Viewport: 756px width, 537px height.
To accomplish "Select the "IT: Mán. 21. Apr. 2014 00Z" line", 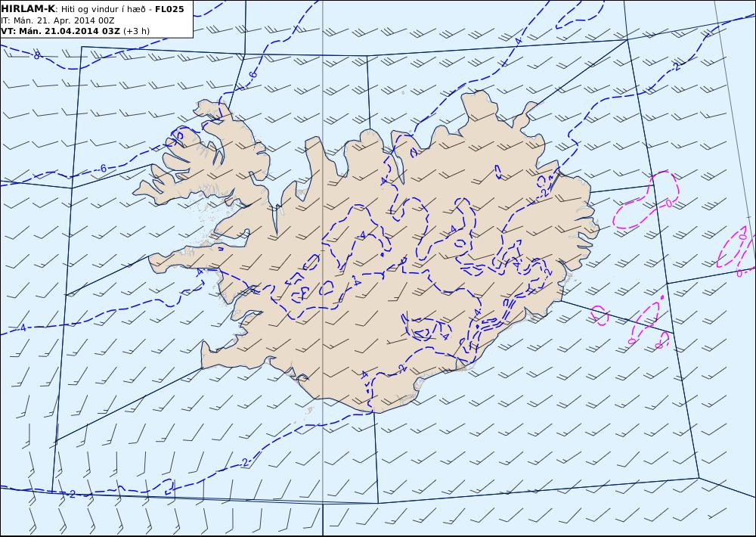I will click(x=57, y=20).
